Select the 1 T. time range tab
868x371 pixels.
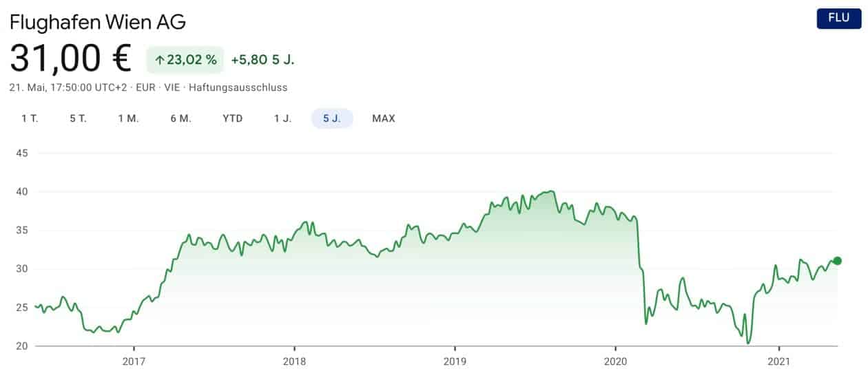(x=30, y=118)
